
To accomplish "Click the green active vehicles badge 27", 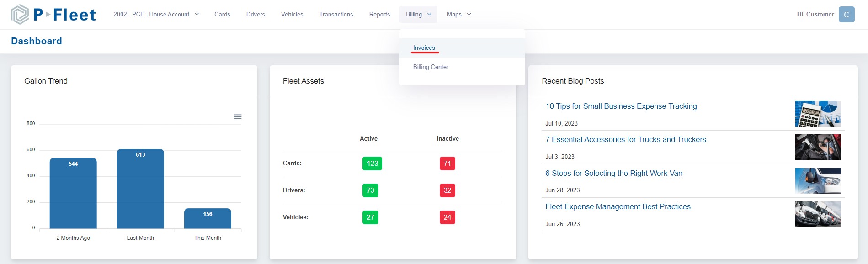I will coord(370,217).
